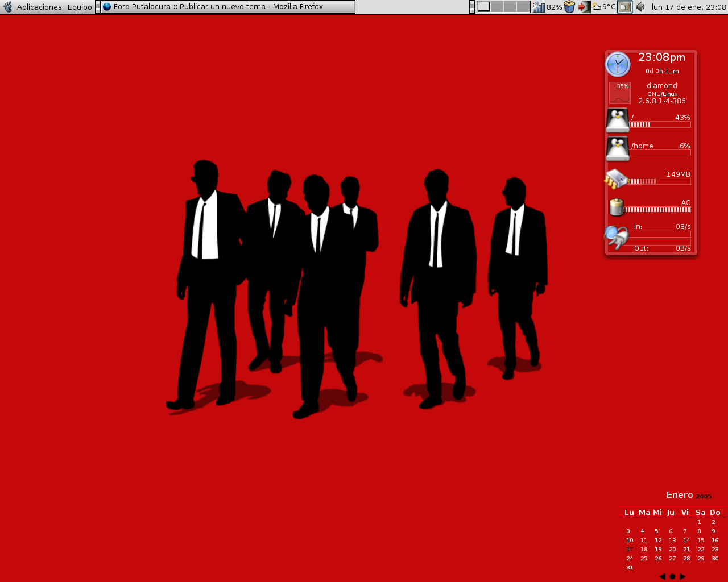Click the 35% CPU graph
728x582 pixels.
(x=620, y=93)
